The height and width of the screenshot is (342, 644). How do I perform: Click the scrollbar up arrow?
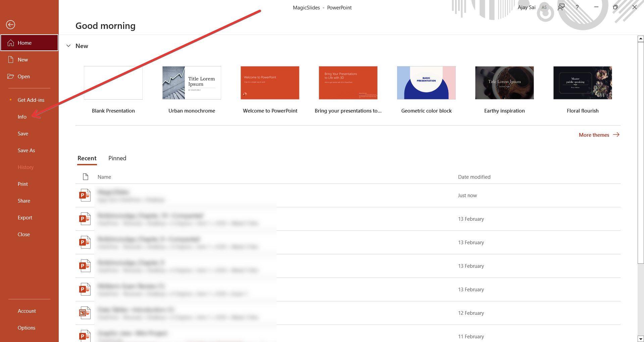641,39
